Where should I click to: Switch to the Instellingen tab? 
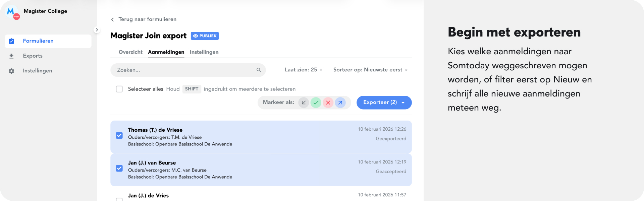[204, 52]
